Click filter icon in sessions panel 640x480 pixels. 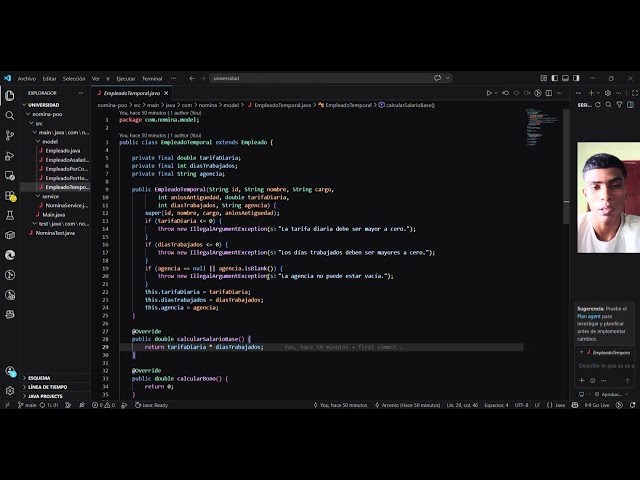[620, 105]
